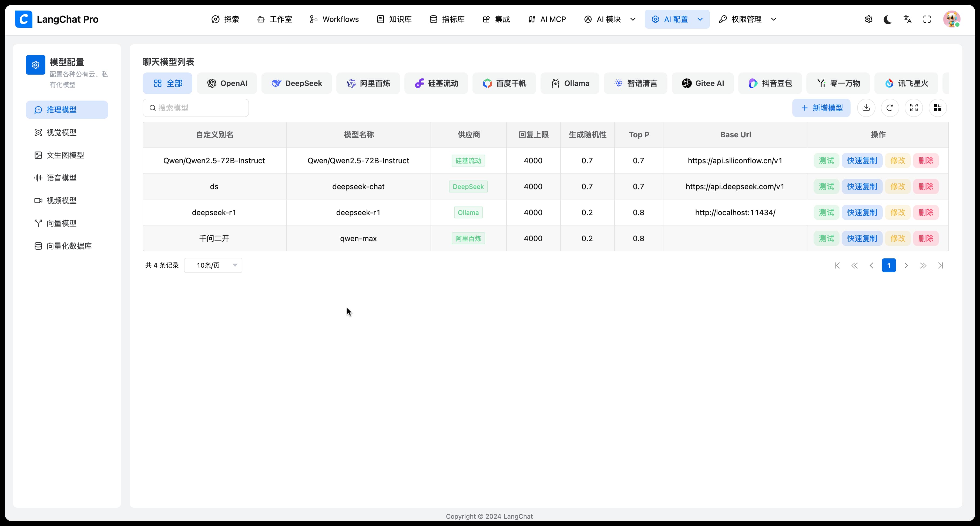Select 视频模型 in sidebar
Screen dimensions: 980x526
tap(67, 201)
